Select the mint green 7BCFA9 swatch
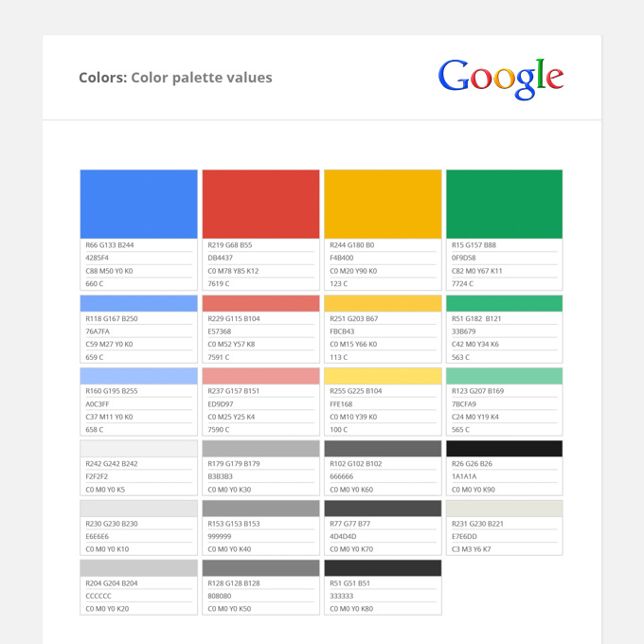This screenshot has width=644, height=644. (x=504, y=376)
